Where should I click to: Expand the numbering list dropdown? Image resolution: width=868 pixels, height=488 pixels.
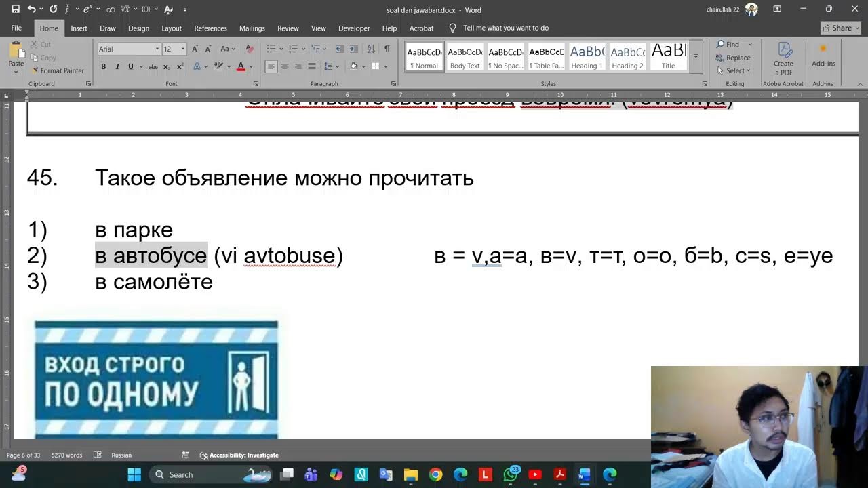click(x=304, y=49)
